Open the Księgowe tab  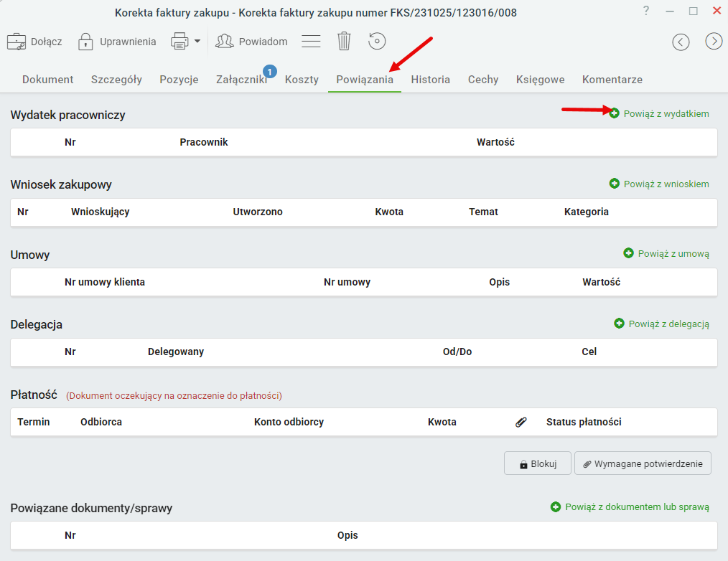tap(541, 80)
